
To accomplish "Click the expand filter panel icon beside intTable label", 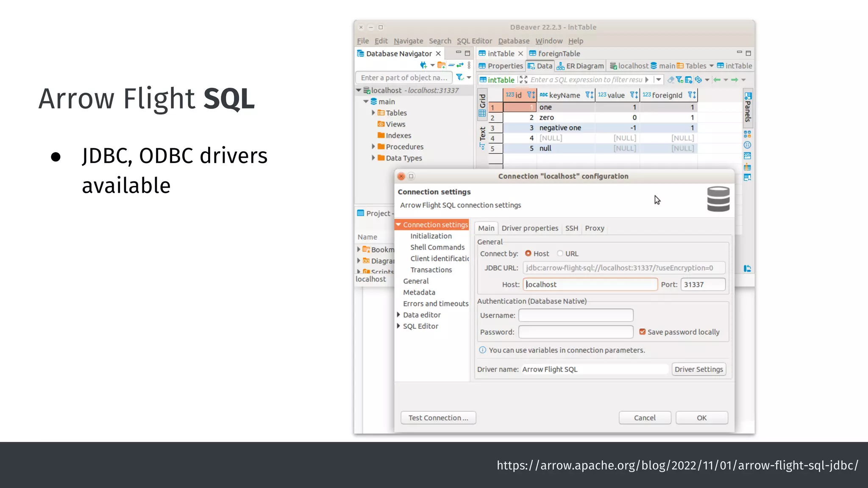I will point(523,80).
